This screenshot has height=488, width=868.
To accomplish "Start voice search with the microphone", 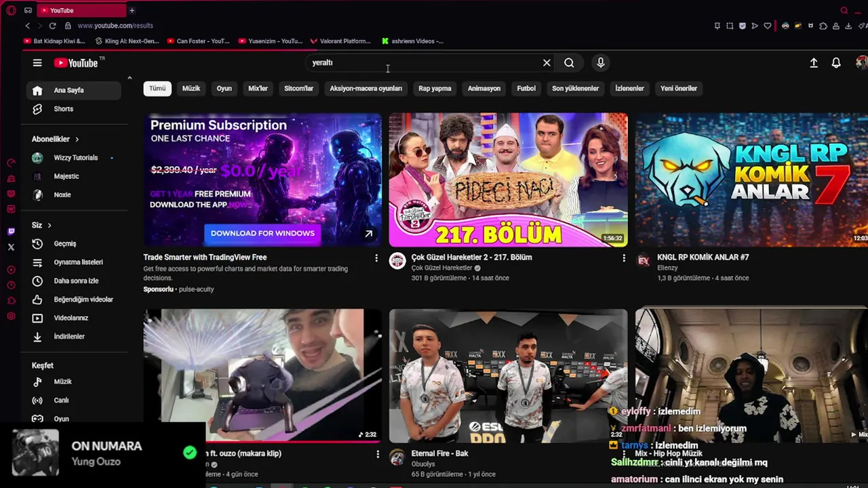I will [x=600, y=62].
